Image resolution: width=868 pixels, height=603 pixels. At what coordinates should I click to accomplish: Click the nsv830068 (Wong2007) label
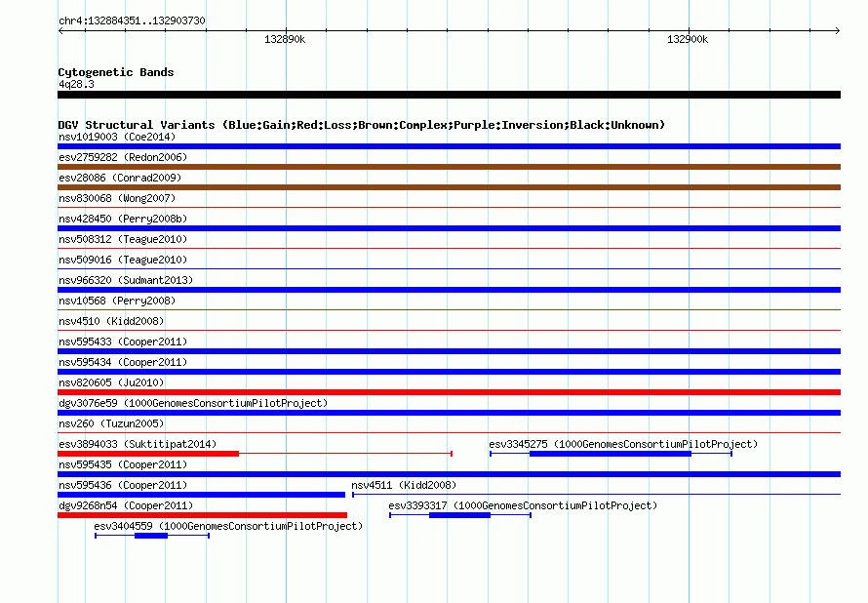(117, 198)
